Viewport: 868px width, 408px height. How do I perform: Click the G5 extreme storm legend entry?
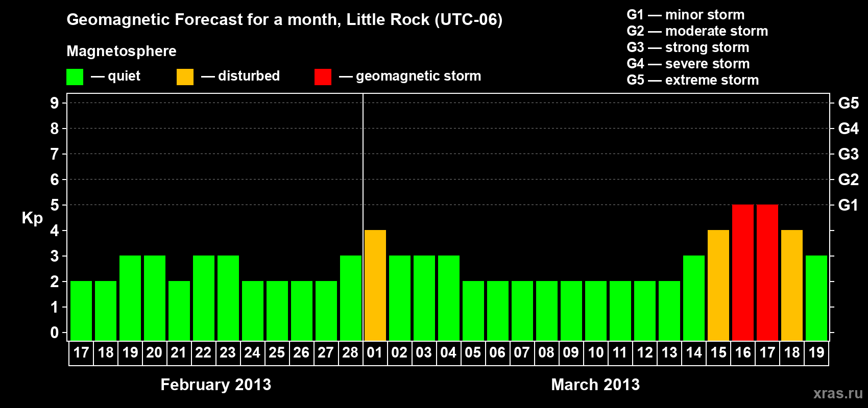[693, 80]
